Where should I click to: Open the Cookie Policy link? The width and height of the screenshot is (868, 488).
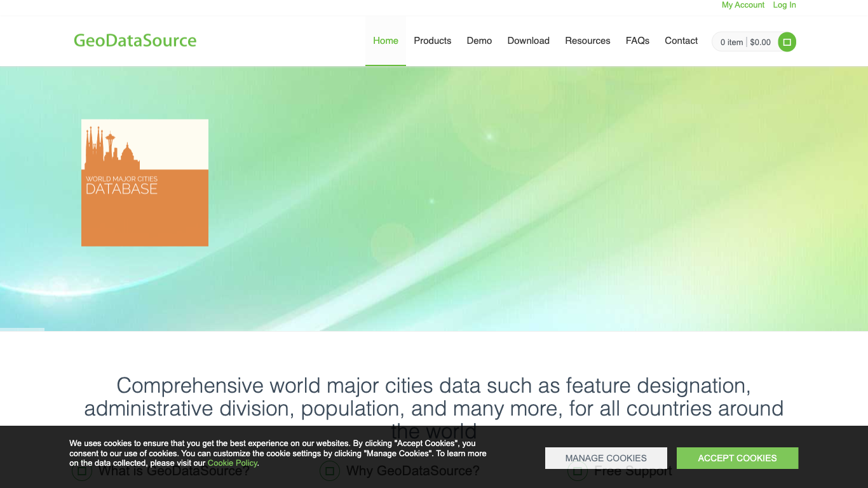pos(232,463)
